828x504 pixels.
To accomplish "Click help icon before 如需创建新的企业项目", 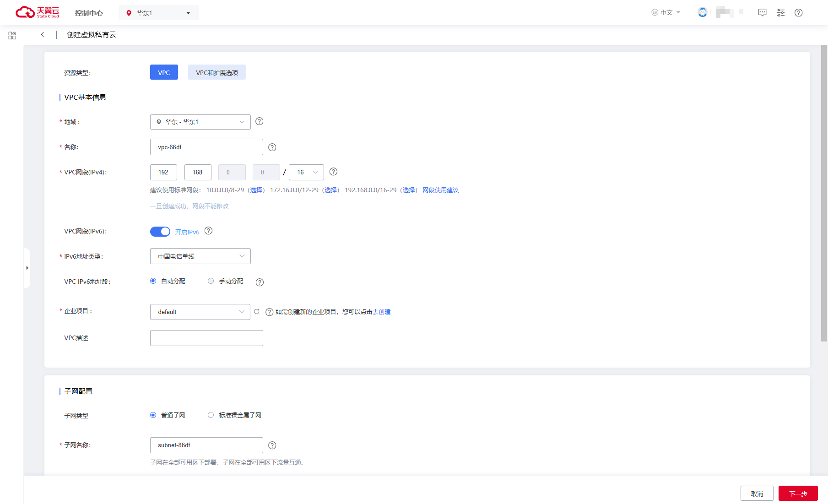I will 270,312.
